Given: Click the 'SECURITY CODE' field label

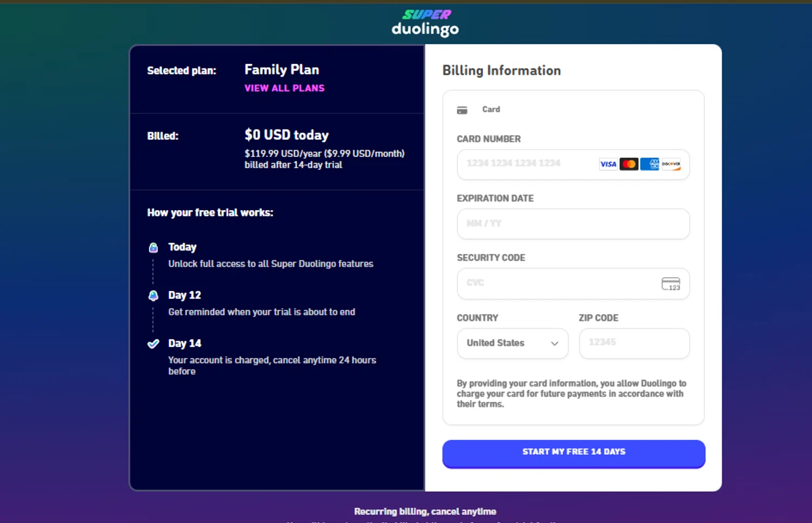Looking at the screenshot, I should pyautogui.click(x=491, y=258).
